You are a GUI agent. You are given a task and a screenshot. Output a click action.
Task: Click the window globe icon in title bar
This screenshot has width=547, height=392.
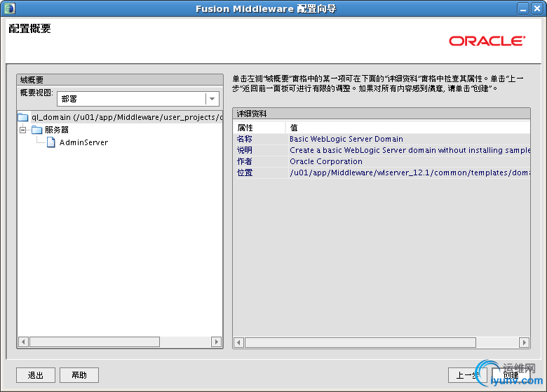[x=10, y=8]
